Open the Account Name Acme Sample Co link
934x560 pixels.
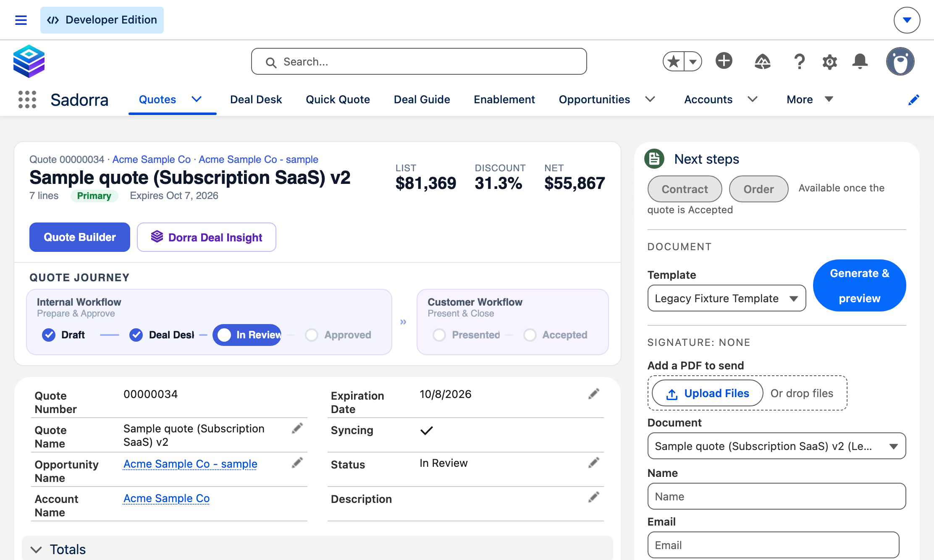click(166, 498)
